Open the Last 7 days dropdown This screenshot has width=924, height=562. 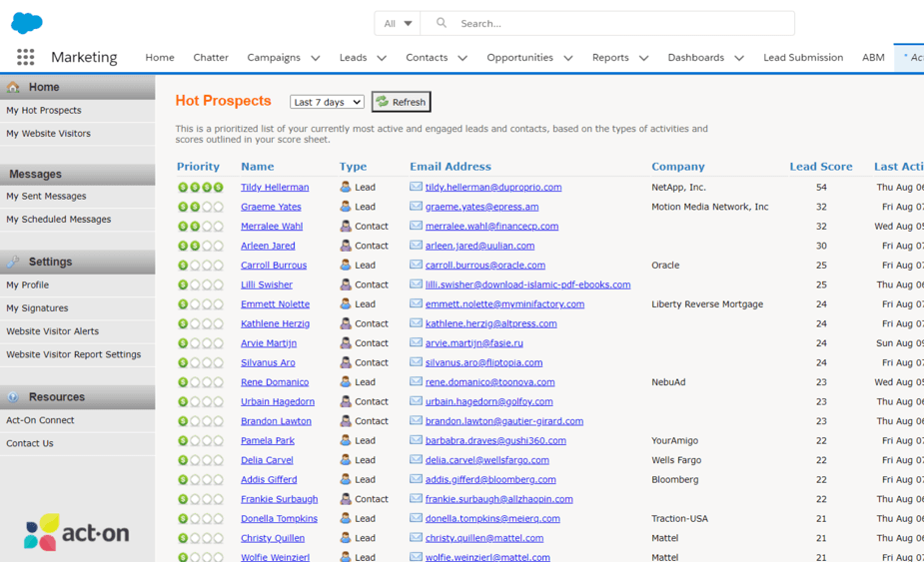tap(327, 102)
